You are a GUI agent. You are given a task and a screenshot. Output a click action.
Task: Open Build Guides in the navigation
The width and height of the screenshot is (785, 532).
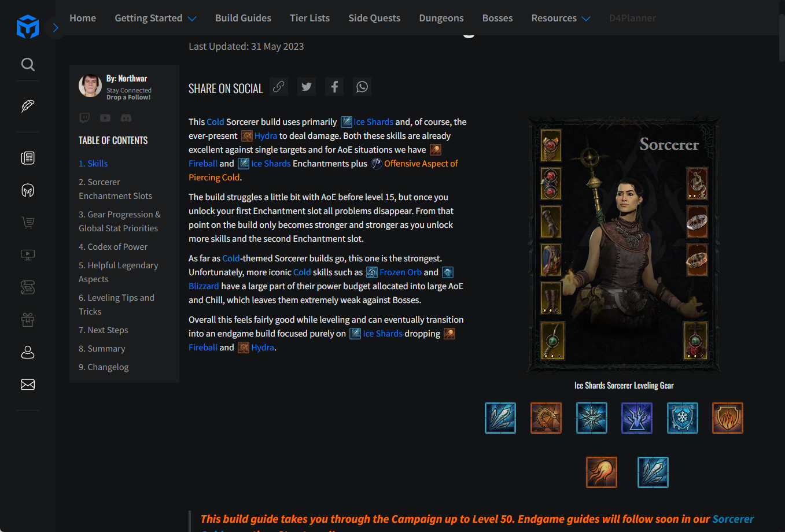243,18
